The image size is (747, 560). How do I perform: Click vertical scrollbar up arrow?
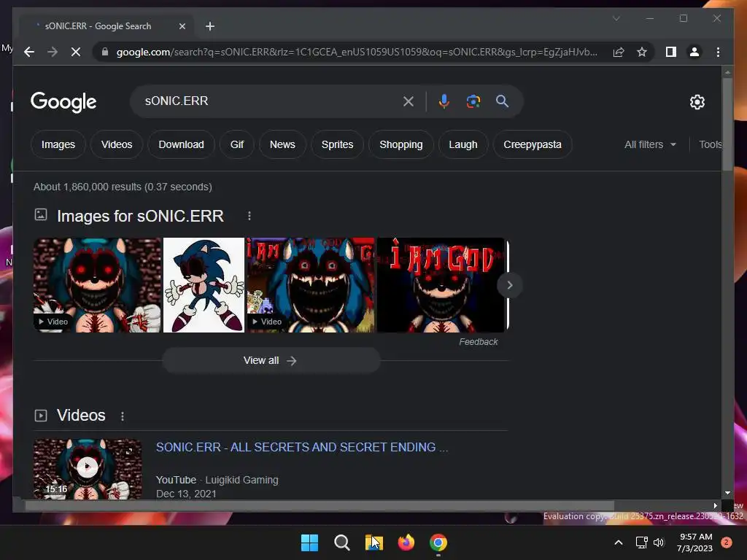(727, 72)
